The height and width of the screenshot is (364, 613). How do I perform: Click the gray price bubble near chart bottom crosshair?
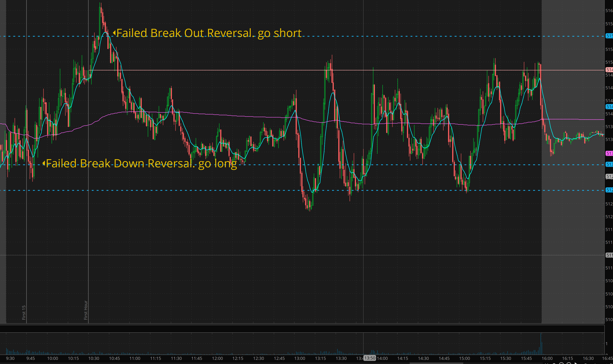click(x=609, y=255)
